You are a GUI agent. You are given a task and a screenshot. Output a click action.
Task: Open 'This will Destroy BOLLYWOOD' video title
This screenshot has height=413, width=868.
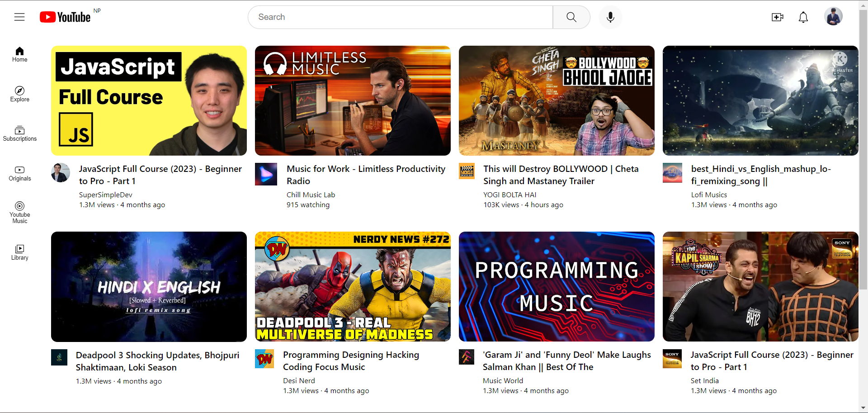point(561,175)
